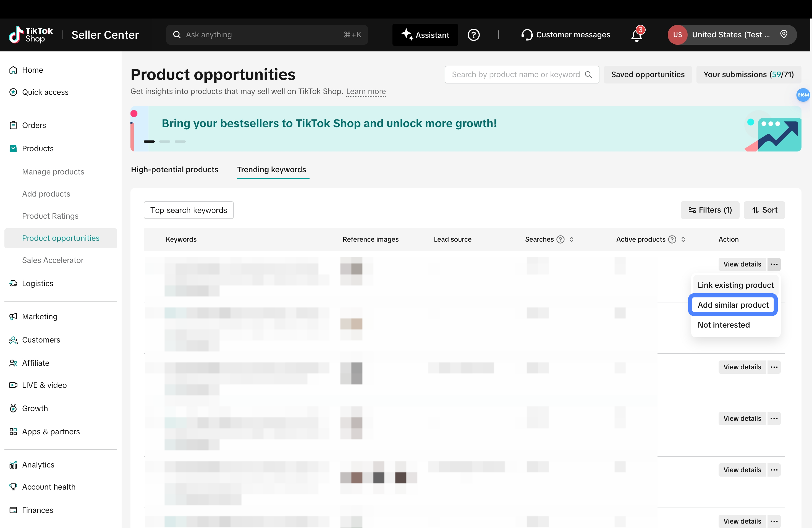Open the Assistant button
Image resolution: width=812 pixels, height=528 pixels.
[425, 35]
